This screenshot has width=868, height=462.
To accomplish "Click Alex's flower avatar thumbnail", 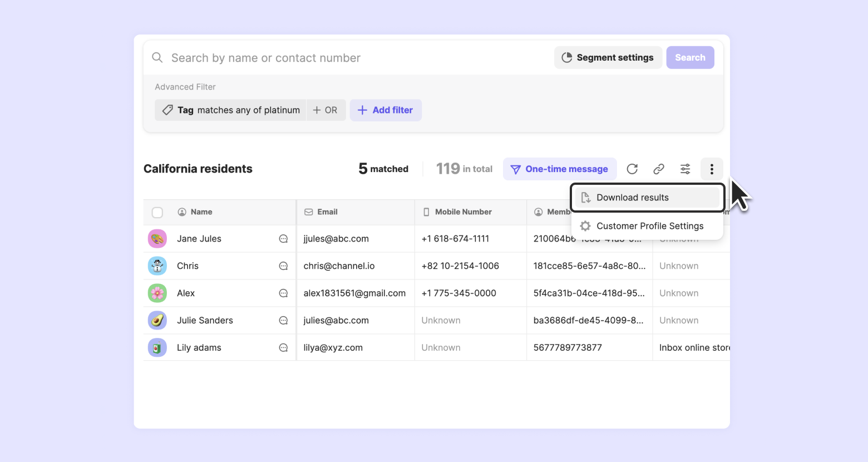I will point(157,293).
